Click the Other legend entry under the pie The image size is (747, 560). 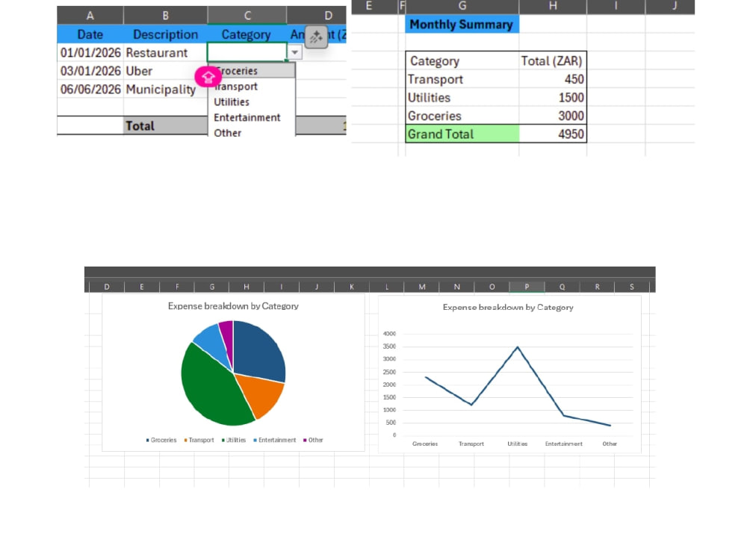point(313,440)
